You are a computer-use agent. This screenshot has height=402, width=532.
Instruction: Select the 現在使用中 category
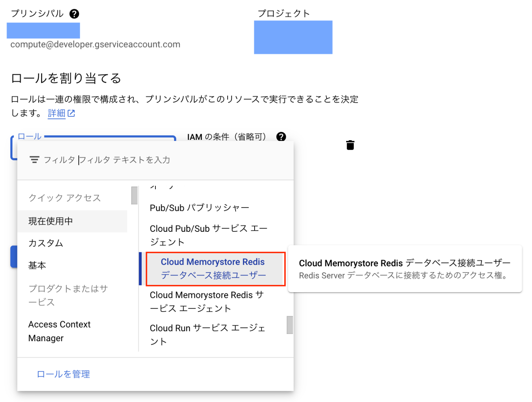[x=72, y=221]
